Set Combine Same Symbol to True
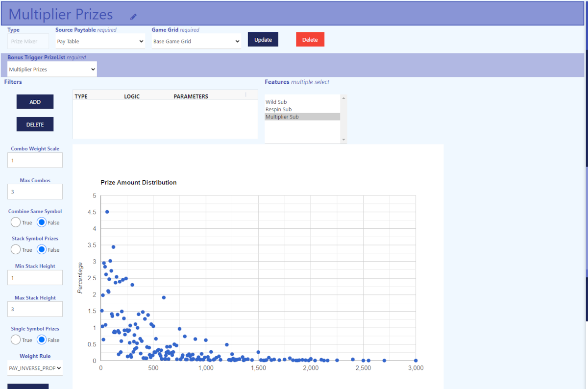Screen dimensions: 588x389 tap(16, 222)
